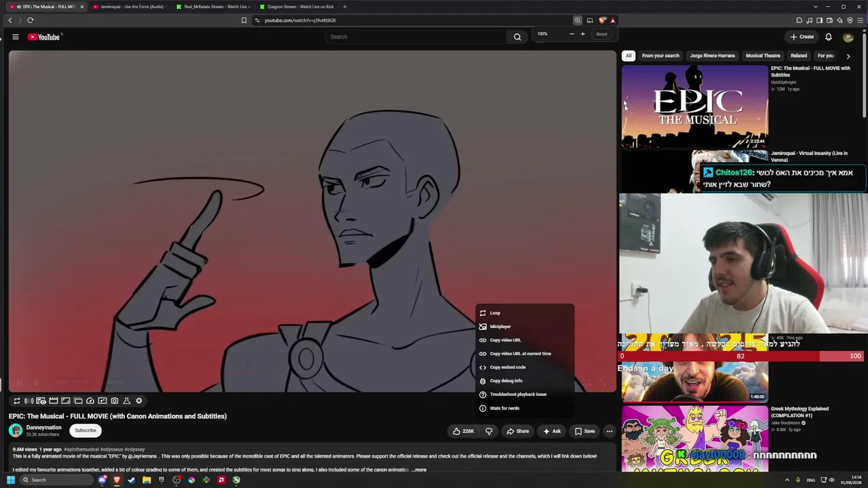The image size is (868, 488).
Task: Go back in the browser
Action: [x=10, y=20]
